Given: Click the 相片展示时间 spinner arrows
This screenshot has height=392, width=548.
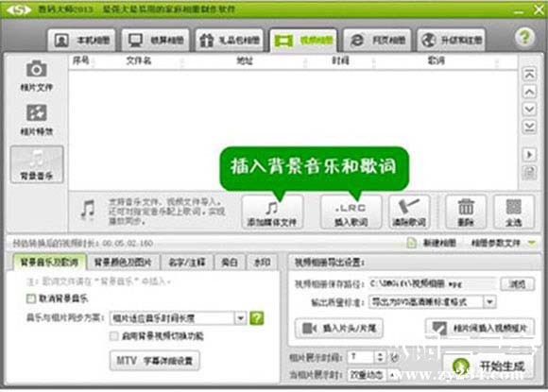Looking at the screenshot, I should pyautogui.click(x=380, y=357).
